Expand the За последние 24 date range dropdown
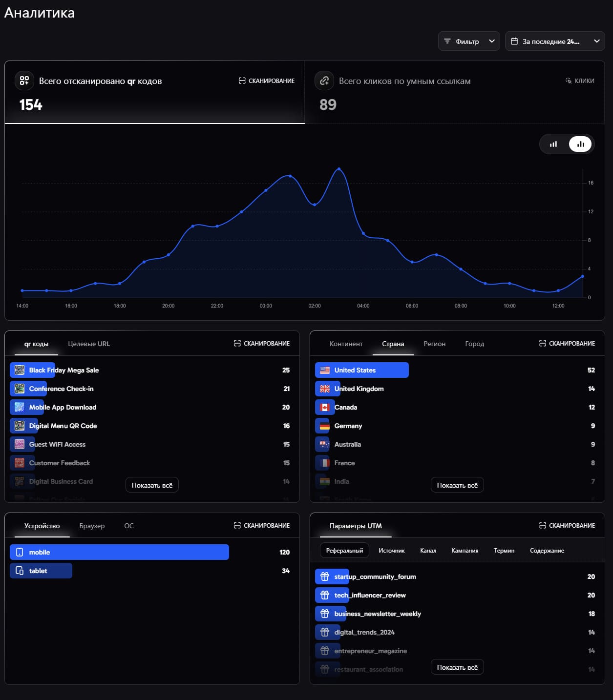 [x=554, y=41]
